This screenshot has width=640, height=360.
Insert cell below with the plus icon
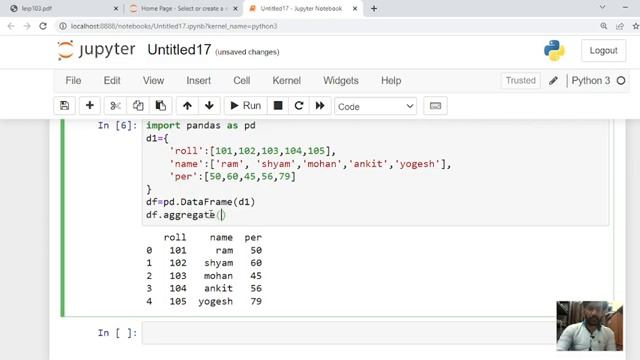[x=90, y=106]
